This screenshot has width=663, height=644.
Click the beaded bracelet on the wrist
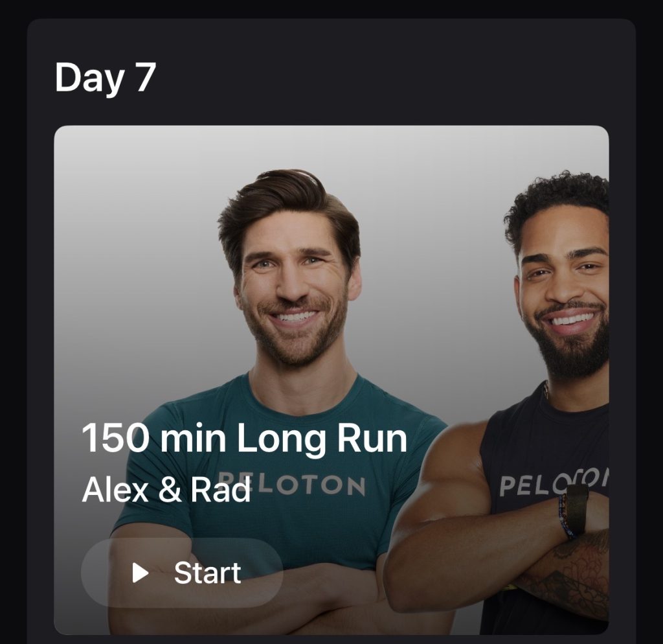(x=565, y=516)
